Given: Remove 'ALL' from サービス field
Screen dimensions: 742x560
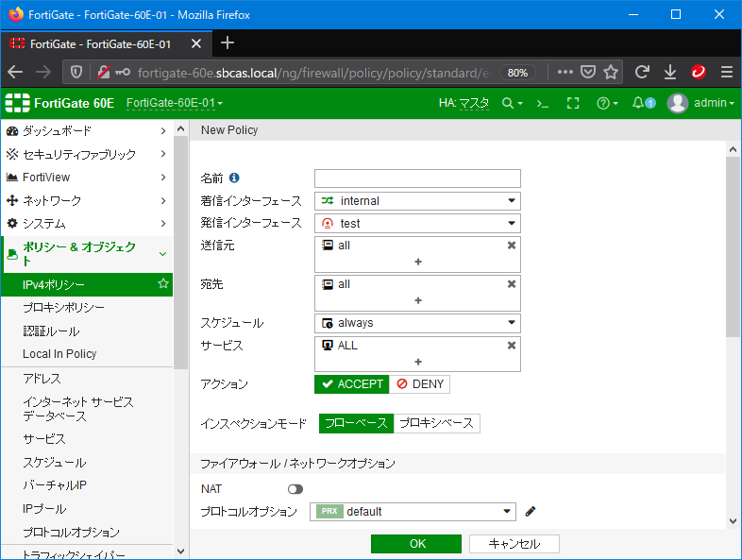Looking at the screenshot, I should coord(512,346).
